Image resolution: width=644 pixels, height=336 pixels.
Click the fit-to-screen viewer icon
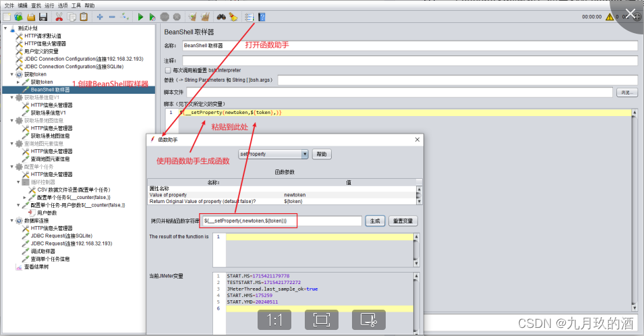click(322, 320)
